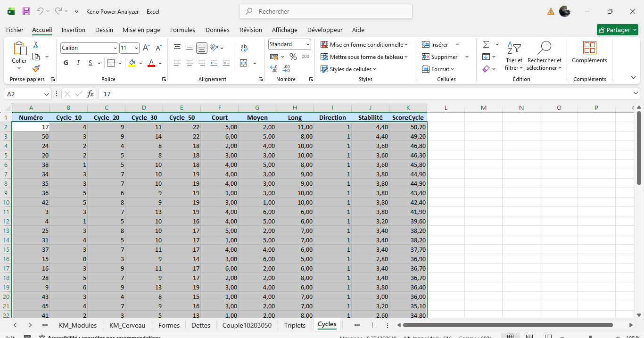The image size is (644, 338).
Task: Add a new sheet with plus button
Action: (x=372, y=325)
